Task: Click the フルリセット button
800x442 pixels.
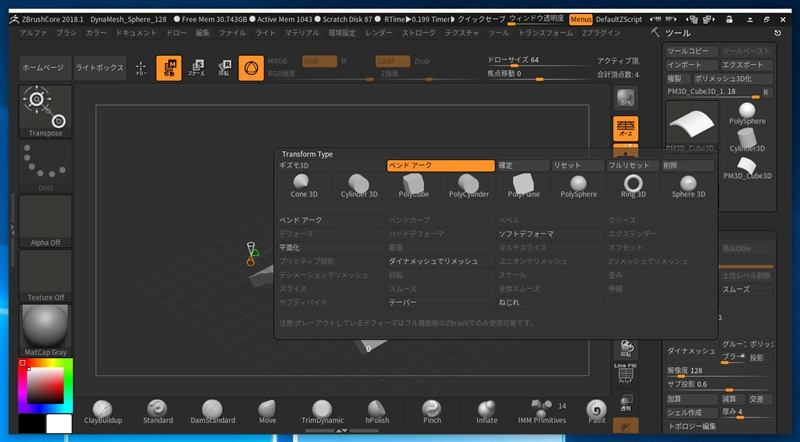Action: pyautogui.click(x=633, y=165)
